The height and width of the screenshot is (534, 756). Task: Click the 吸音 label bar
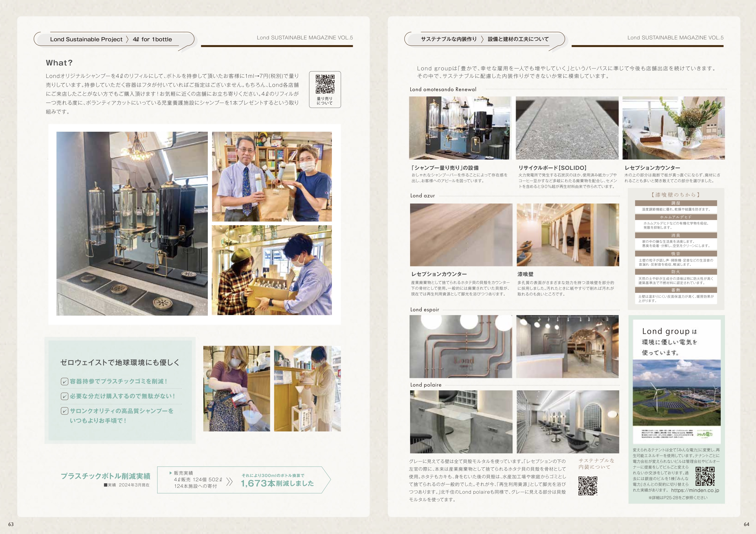click(x=676, y=254)
